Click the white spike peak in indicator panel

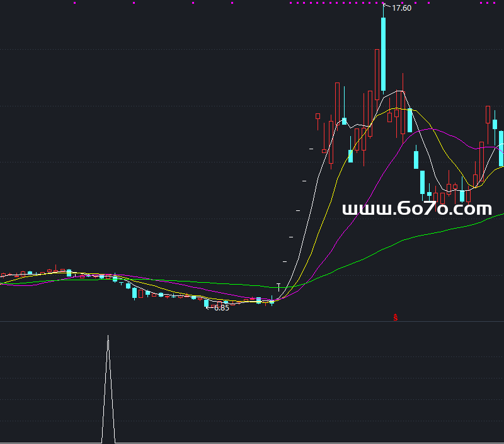(108, 337)
